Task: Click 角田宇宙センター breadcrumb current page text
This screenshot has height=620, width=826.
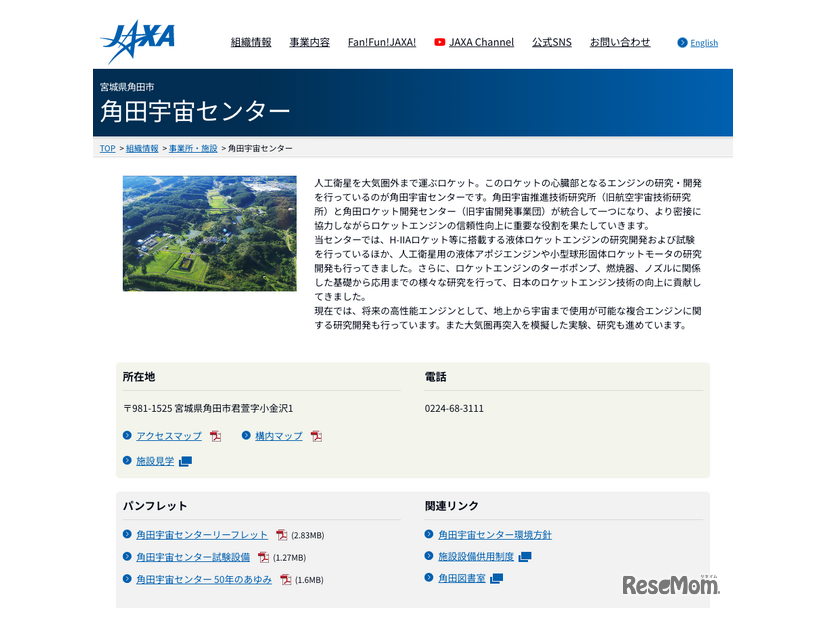Action: tap(260, 149)
